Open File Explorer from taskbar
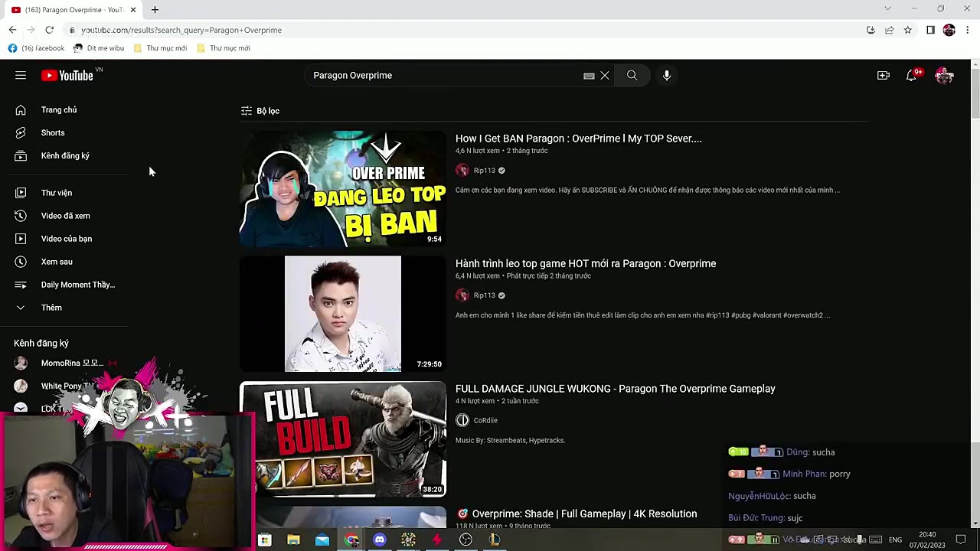980x551 pixels. point(293,540)
